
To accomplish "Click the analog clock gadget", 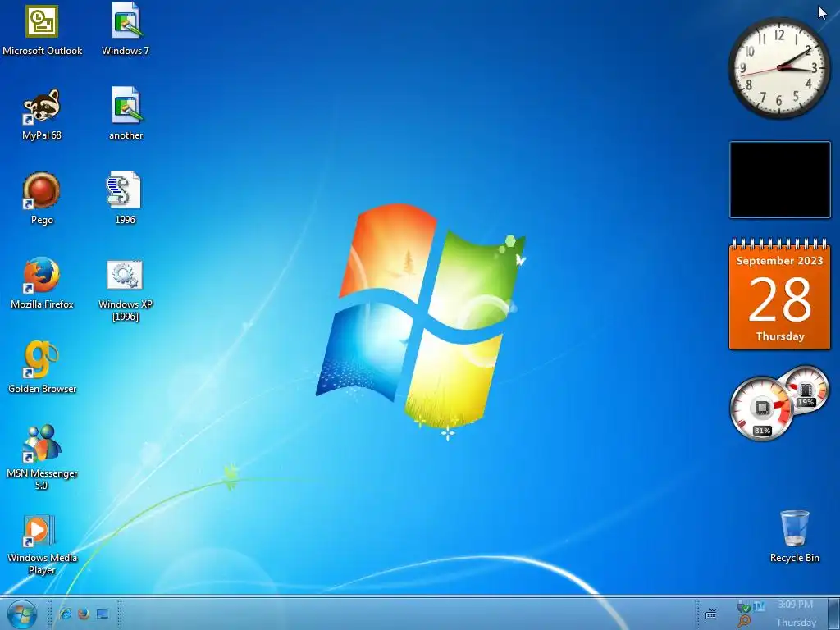I will point(779,68).
